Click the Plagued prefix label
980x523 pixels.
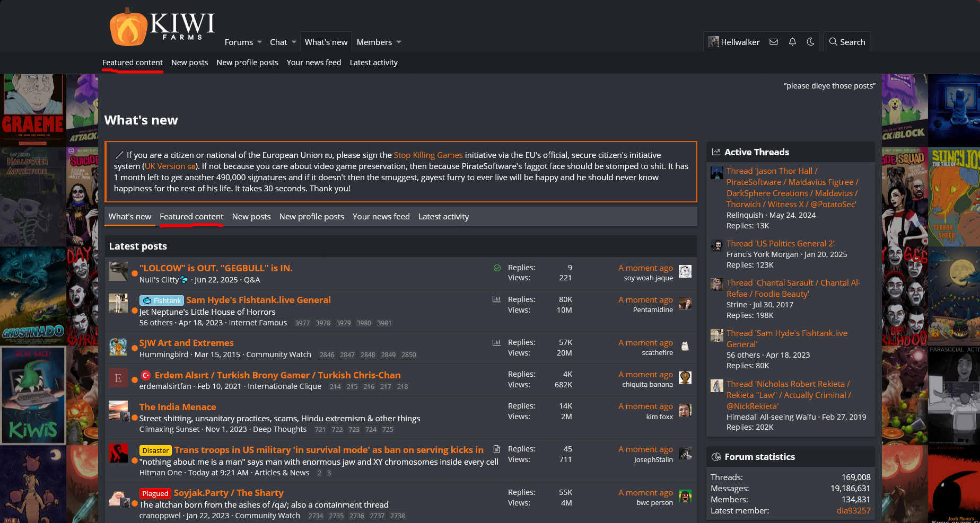155,493
